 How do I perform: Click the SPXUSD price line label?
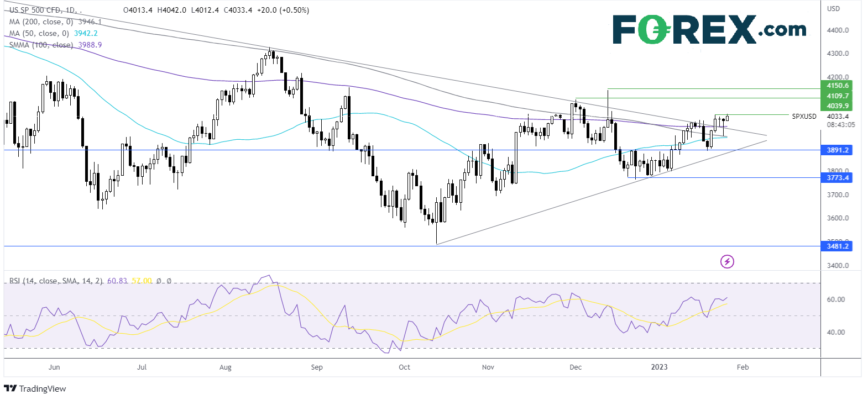point(804,117)
